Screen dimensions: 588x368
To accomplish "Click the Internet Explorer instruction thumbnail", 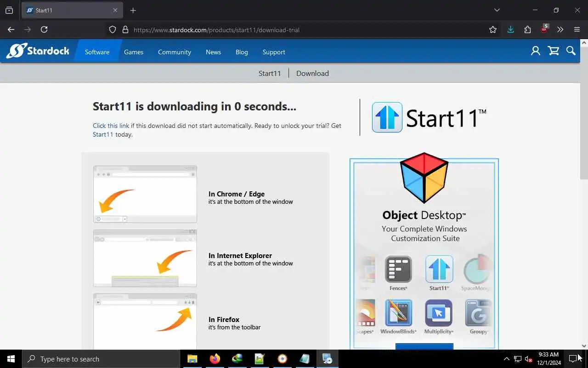I will (x=145, y=258).
